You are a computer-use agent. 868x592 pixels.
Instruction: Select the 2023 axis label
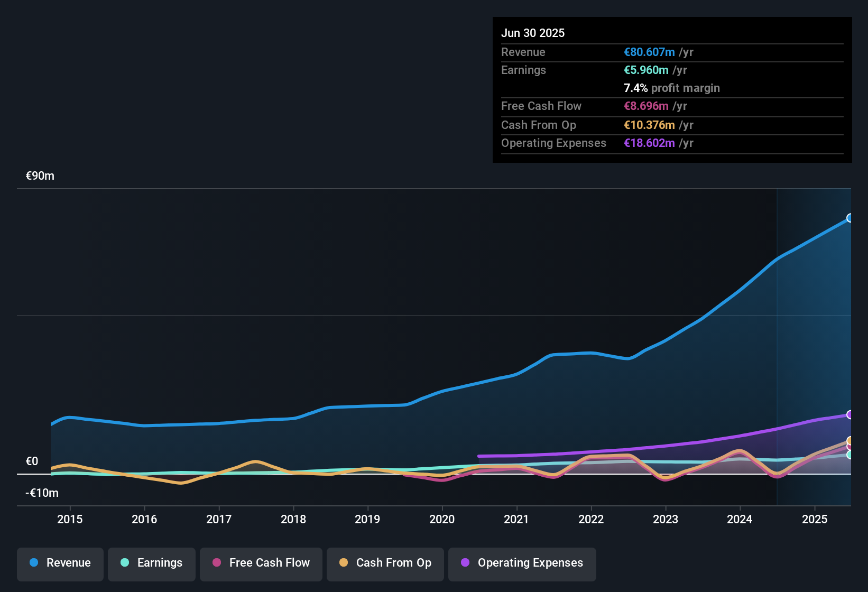[666, 520]
